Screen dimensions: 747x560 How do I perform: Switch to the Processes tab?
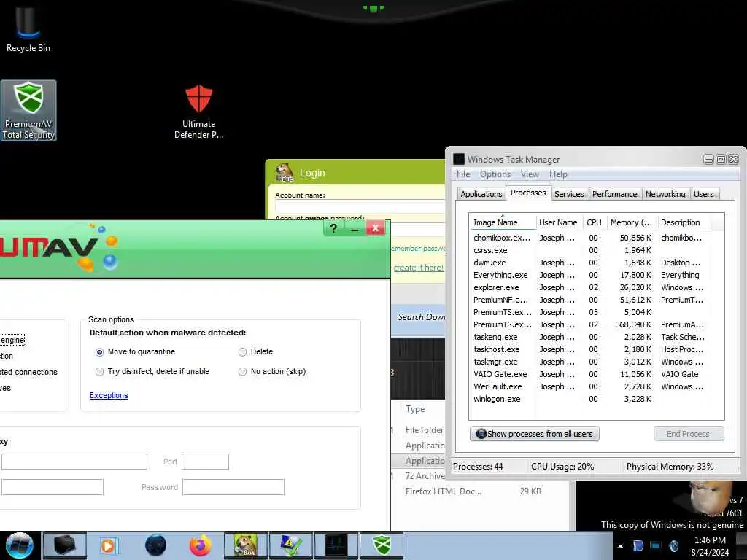pos(528,192)
